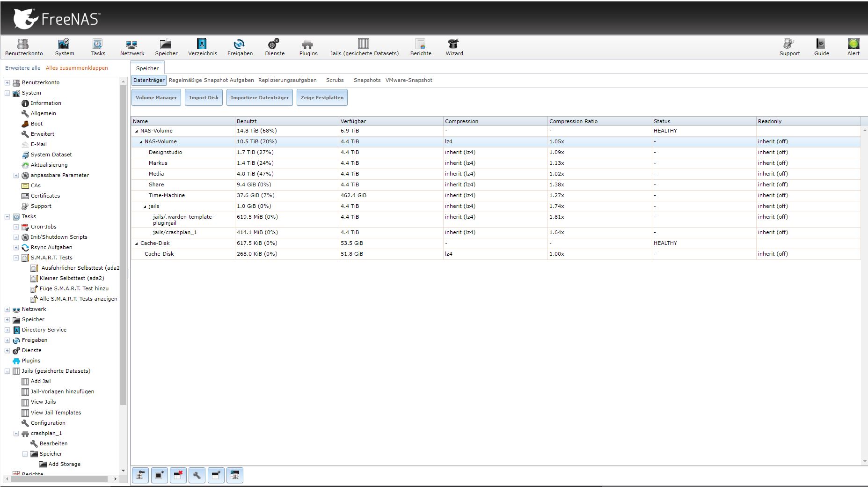Switch to the Scrubs tab
This screenshot has height=487, width=868.
pyautogui.click(x=335, y=80)
